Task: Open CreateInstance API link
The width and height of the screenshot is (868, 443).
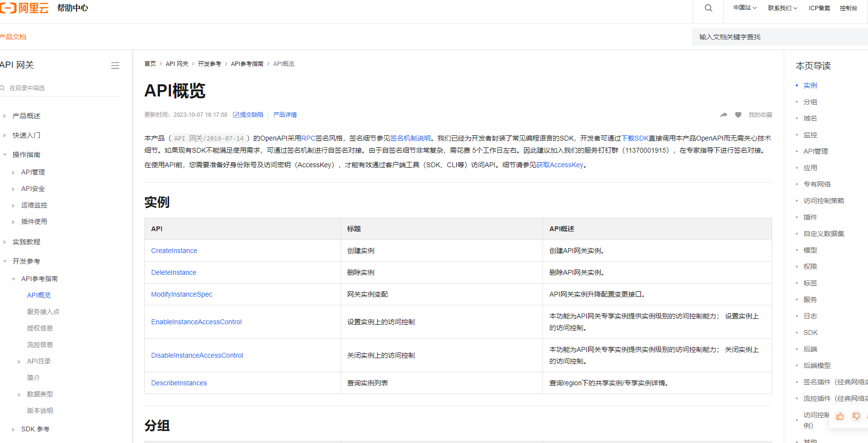Action: coord(174,251)
